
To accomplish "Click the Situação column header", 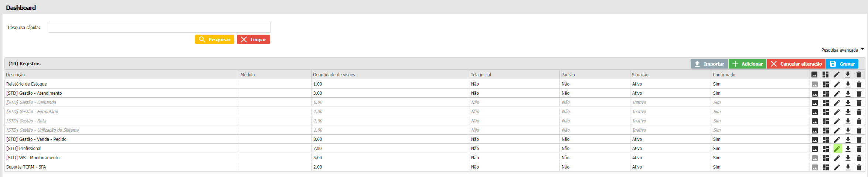I will click(x=640, y=75).
